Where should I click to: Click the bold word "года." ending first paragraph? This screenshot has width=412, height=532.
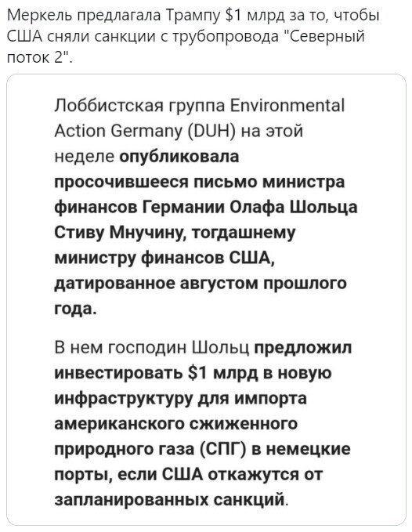[76, 309]
